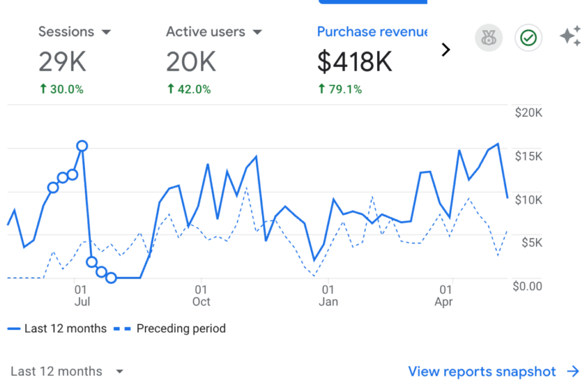
Task: Click the green checkmark data quality icon
Action: [528, 38]
